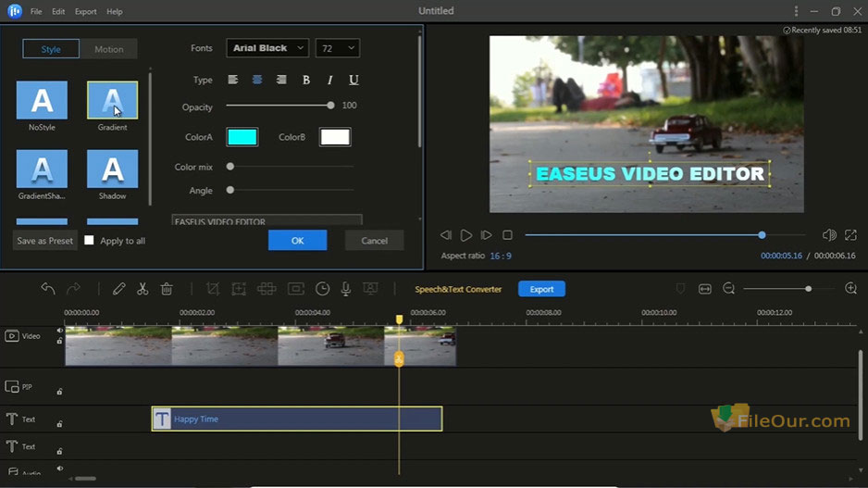Click the Angle slider handle

coord(230,190)
